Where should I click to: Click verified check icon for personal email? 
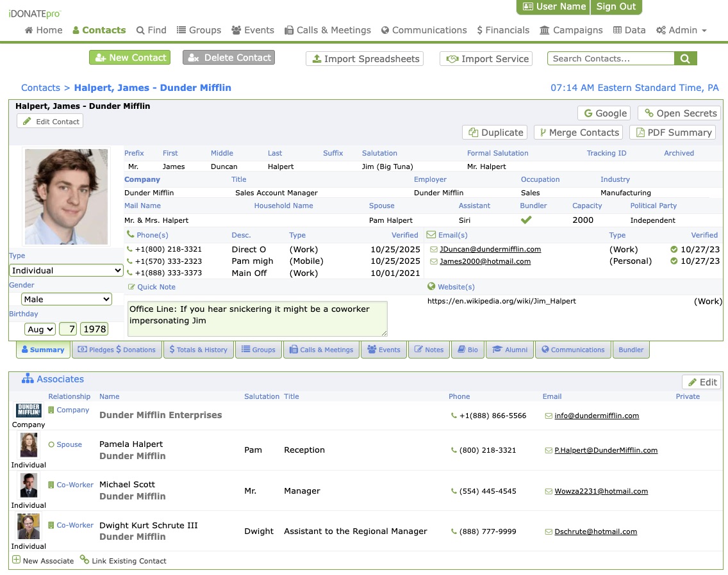(674, 261)
